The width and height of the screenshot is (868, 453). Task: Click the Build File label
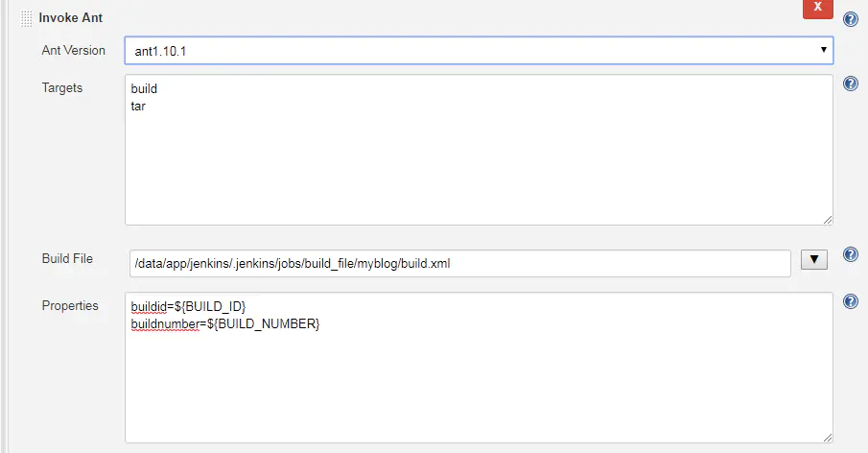coord(67,258)
